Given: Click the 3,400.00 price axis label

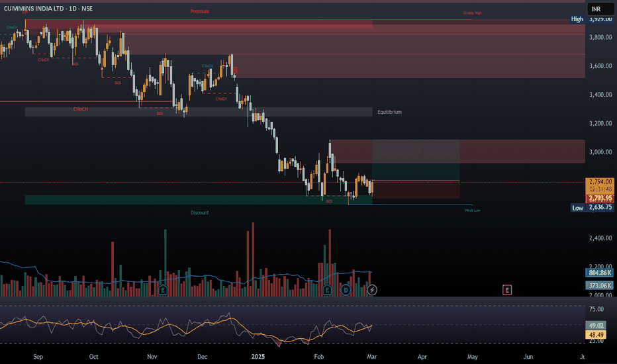Looking at the screenshot, I should [x=600, y=95].
